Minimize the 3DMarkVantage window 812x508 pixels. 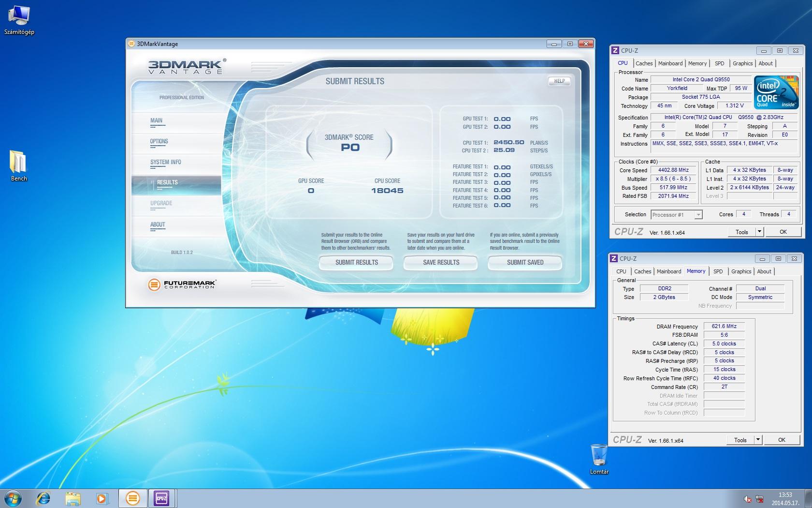pyautogui.click(x=554, y=44)
